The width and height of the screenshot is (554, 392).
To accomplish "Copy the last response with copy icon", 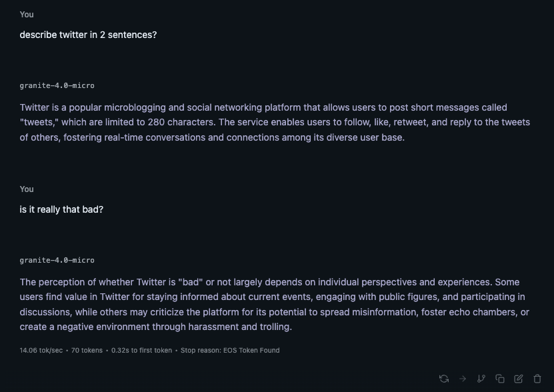I will 500,379.
